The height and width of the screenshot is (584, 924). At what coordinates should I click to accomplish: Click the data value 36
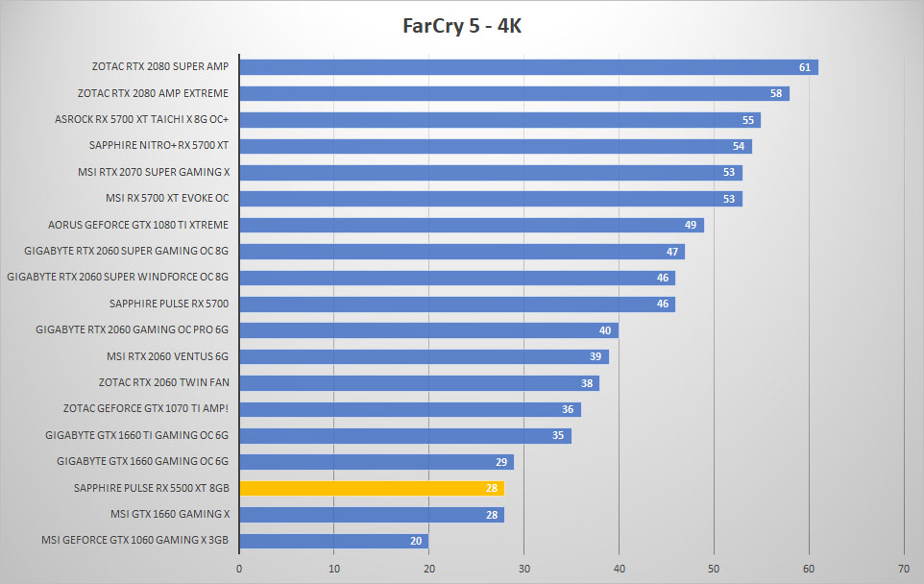[x=567, y=409]
